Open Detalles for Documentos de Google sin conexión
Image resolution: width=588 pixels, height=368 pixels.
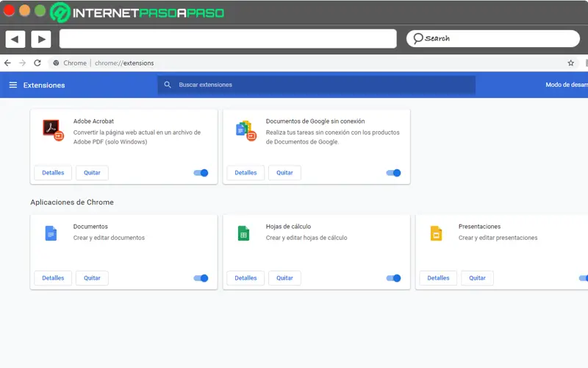[x=245, y=173]
